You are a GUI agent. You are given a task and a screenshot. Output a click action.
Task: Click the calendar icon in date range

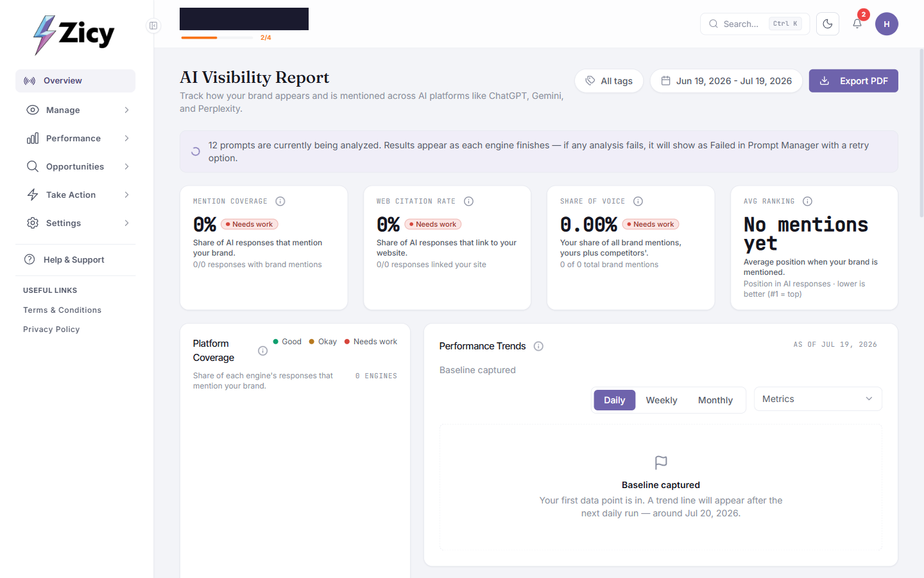click(x=666, y=81)
